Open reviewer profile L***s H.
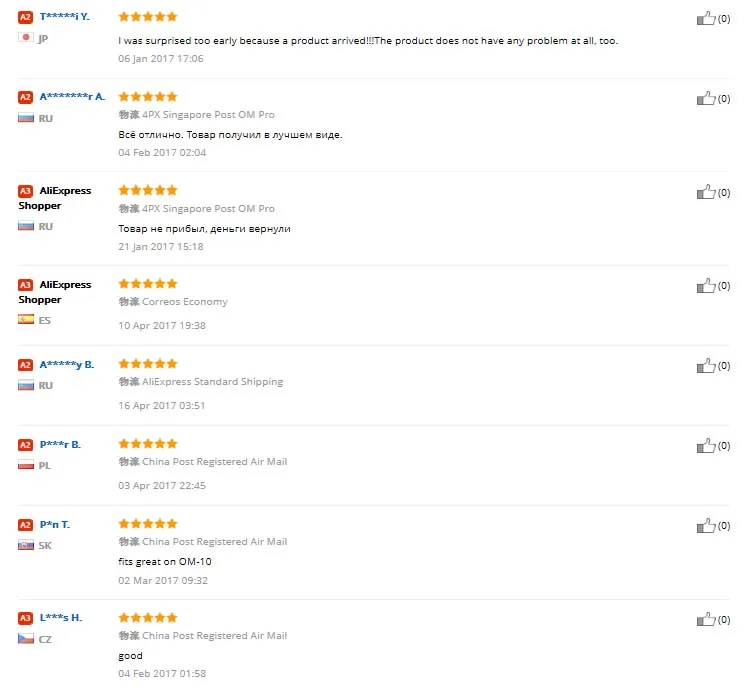Viewport: 756px width, 688px height. point(60,618)
